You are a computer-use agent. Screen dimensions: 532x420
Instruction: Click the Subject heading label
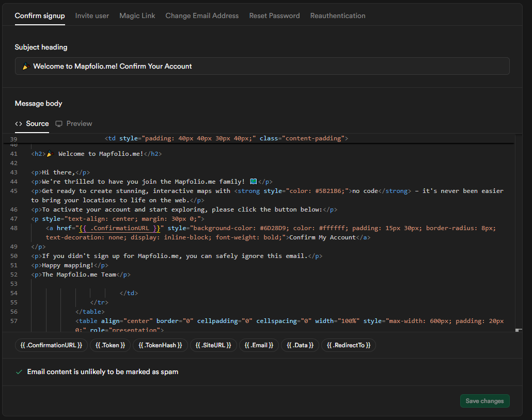[41, 47]
